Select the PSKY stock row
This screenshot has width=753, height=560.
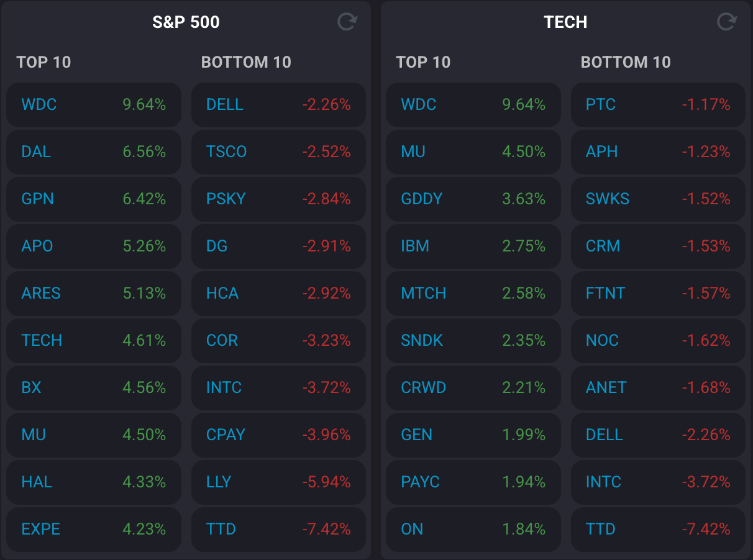[278, 199]
